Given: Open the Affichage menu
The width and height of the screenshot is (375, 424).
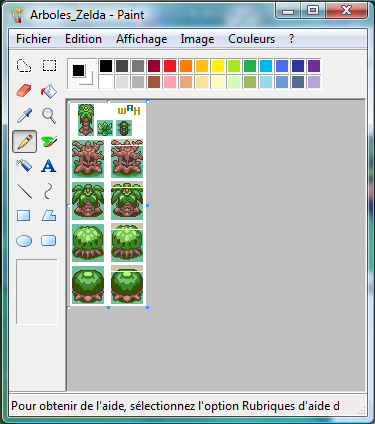Looking at the screenshot, I should tap(142, 39).
